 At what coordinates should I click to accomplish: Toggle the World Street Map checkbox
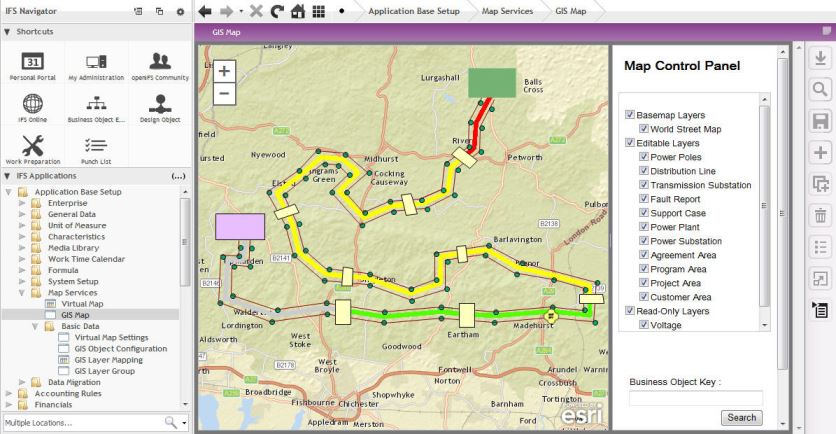click(x=644, y=128)
